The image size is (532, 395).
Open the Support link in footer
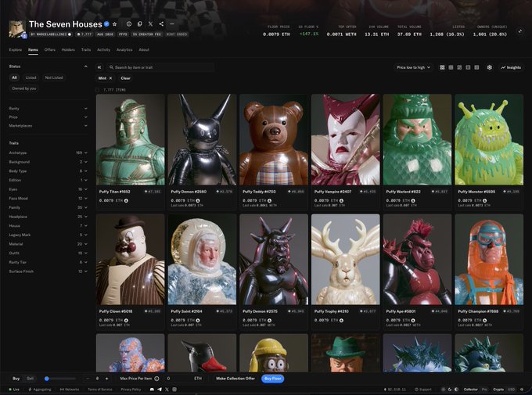pos(423,390)
